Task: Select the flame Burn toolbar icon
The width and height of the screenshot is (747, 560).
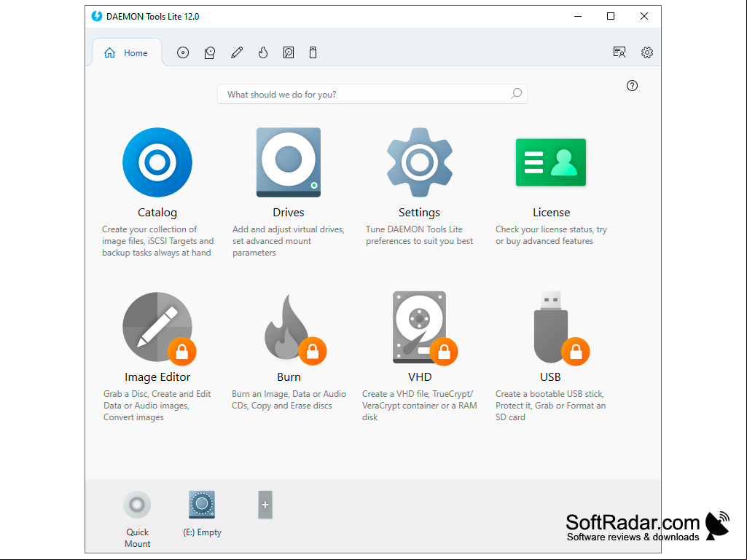Action: pyautogui.click(x=263, y=53)
